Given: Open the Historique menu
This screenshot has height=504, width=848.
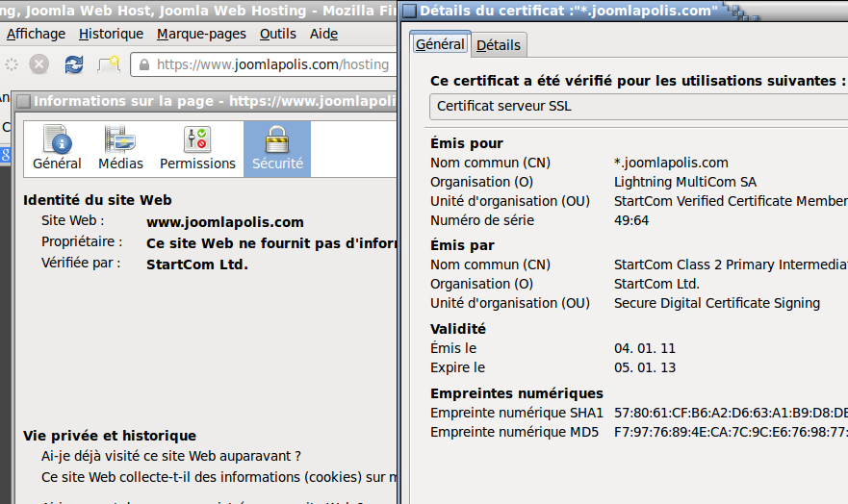Looking at the screenshot, I should (x=111, y=34).
